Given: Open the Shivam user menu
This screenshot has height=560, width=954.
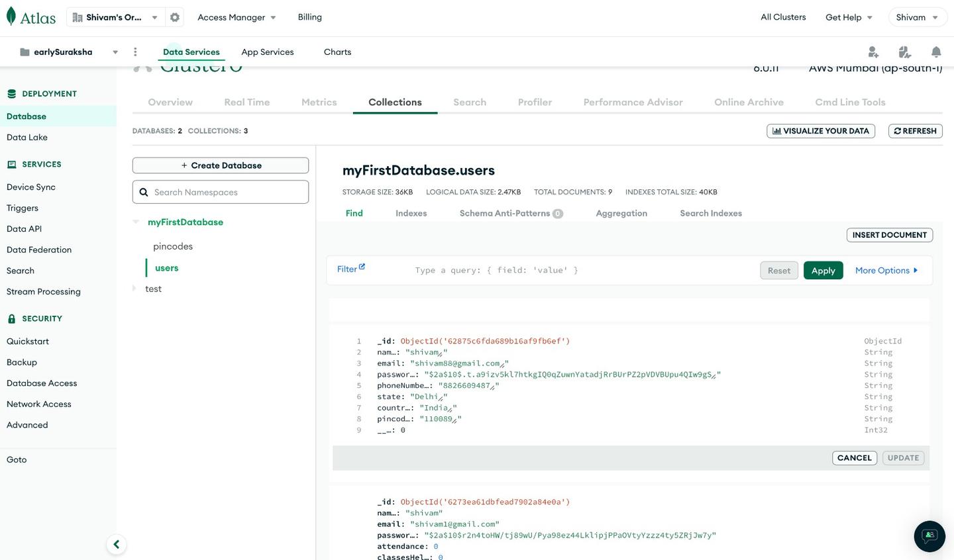Looking at the screenshot, I should coord(917,17).
